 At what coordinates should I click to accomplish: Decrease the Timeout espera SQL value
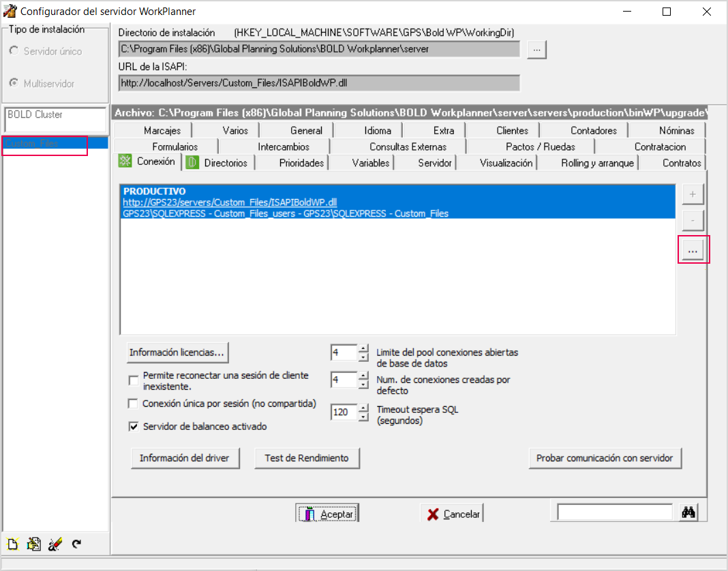click(x=363, y=416)
